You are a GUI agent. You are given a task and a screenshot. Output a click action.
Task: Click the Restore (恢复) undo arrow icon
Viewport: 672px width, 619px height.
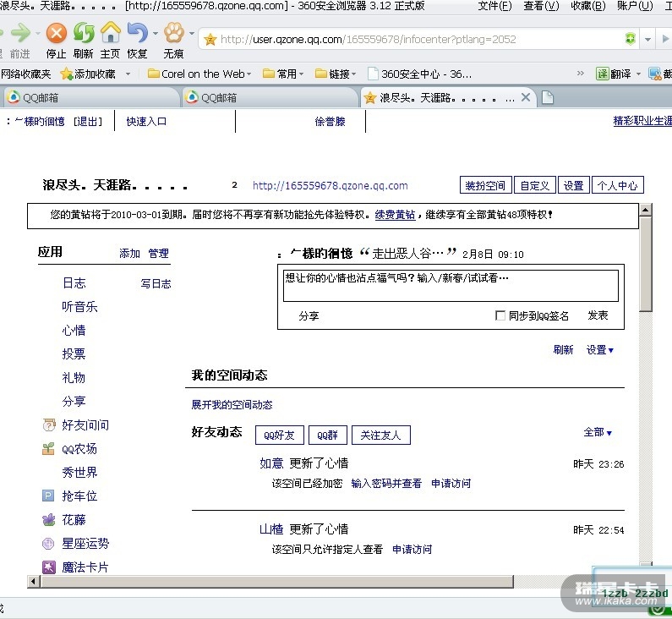(137, 33)
